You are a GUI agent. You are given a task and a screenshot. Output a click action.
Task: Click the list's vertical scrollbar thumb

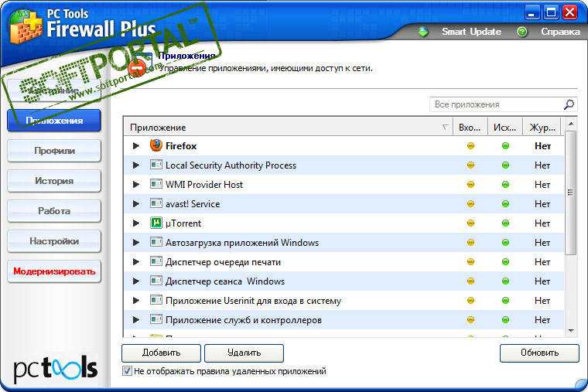pos(571,193)
